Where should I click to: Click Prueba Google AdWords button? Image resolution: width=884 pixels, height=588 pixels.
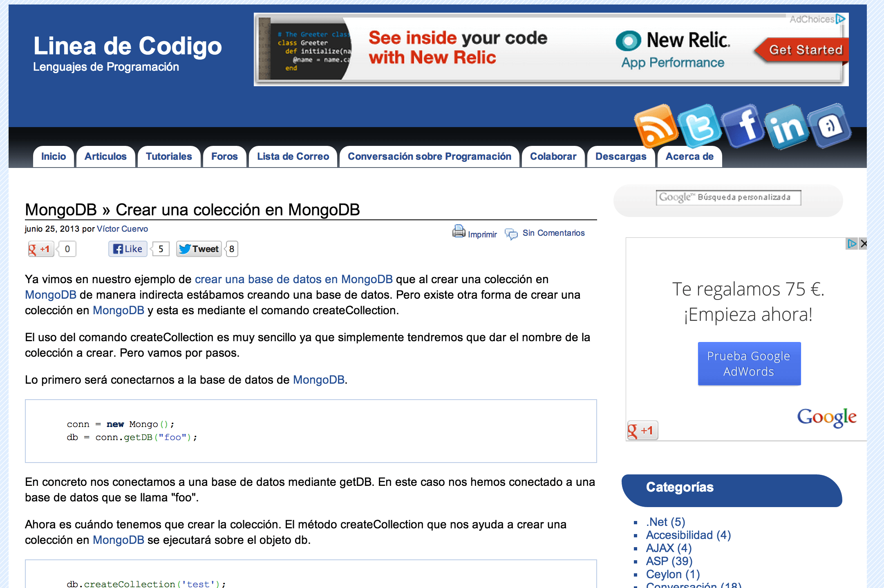(749, 364)
